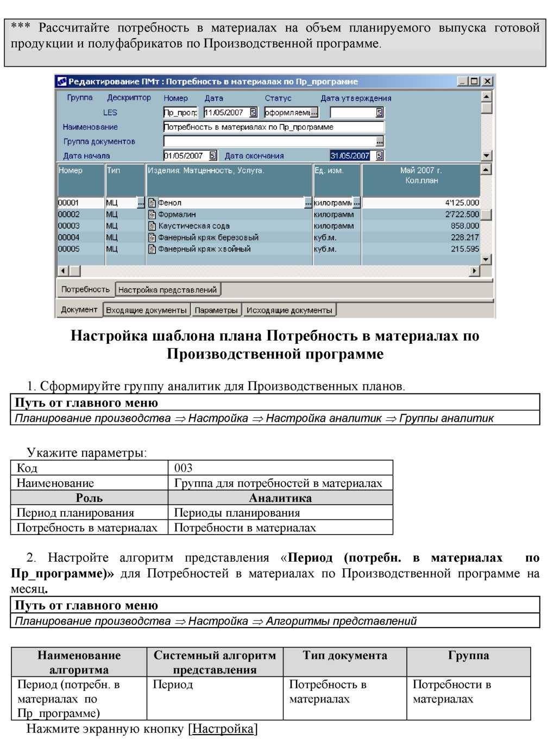Click the document icon beside Фанерный кряж хвойный
Viewport: 560px width, 741px height.
tap(152, 249)
